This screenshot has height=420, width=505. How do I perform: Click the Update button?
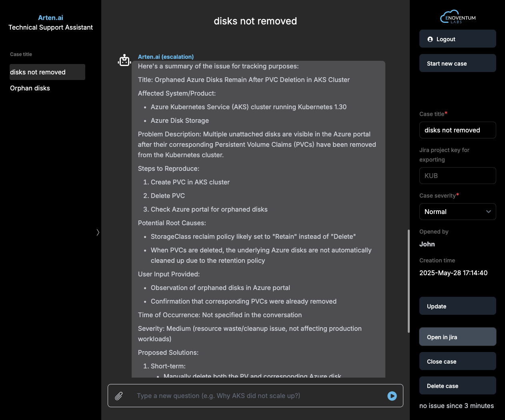(458, 306)
